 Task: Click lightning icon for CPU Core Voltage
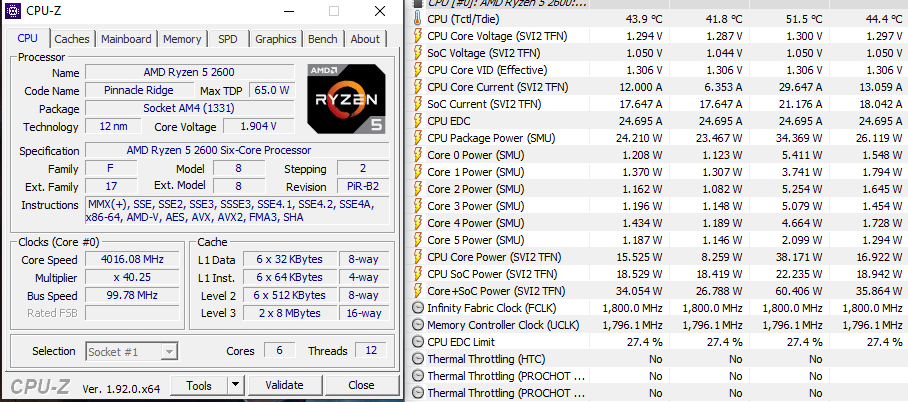pos(418,36)
